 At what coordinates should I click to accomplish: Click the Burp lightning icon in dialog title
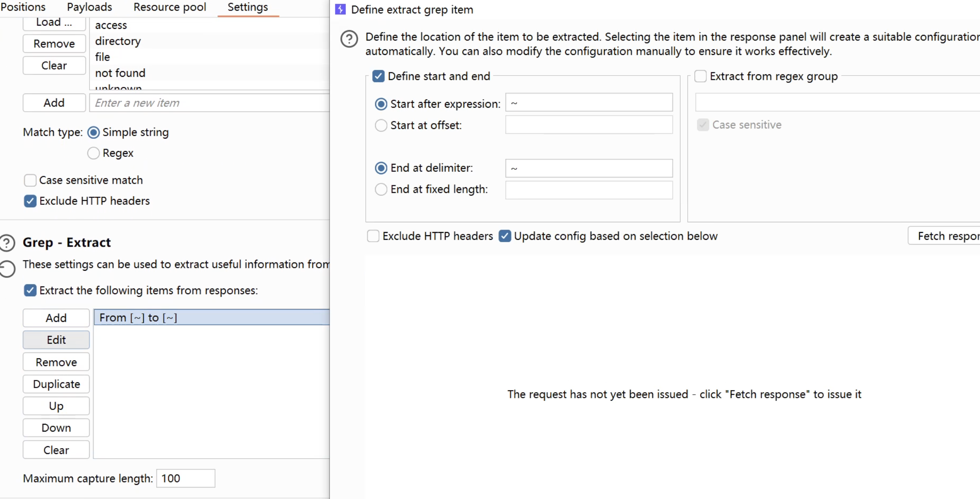(340, 9)
